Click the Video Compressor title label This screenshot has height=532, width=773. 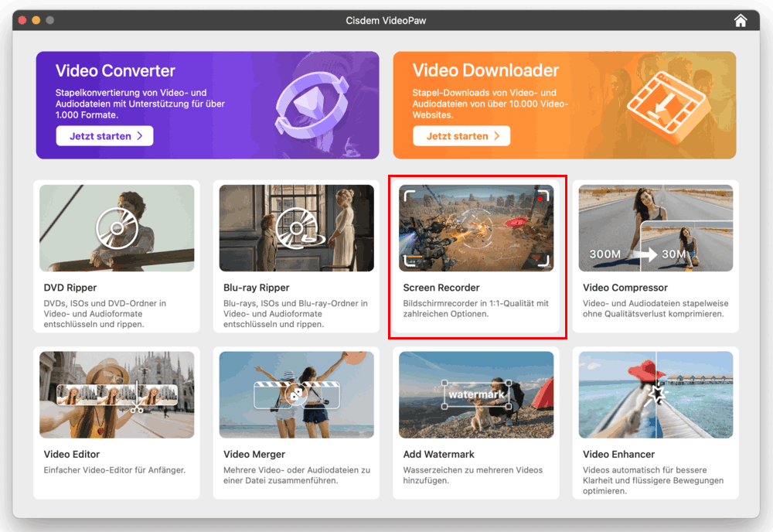point(625,288)
